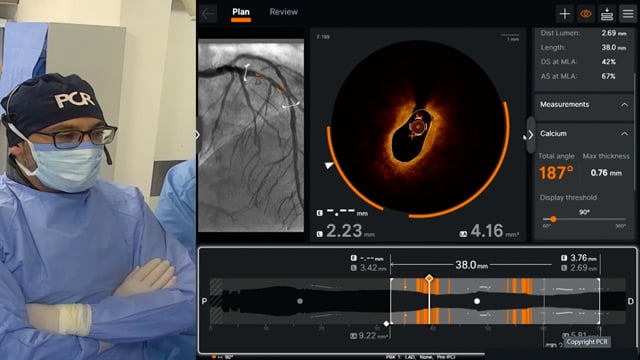Click the white triangle pointer on OCT view
640x360 pixels.
(x=329, y=165)
